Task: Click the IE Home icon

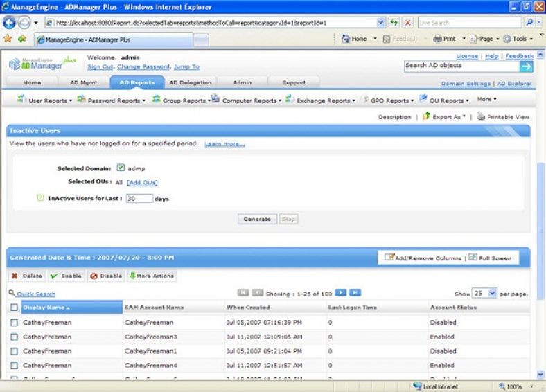Action: (346, 39)
